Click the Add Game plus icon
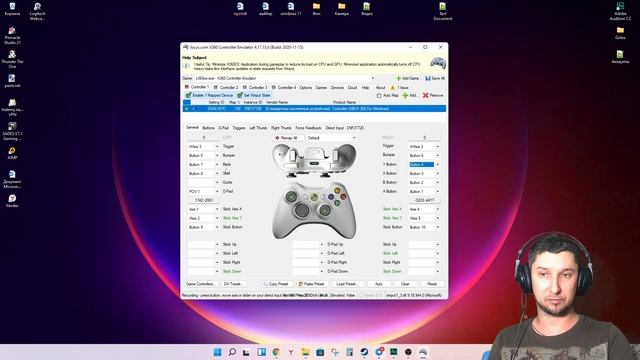The height and width of the screenshot is (360, 640). point(398,78)
